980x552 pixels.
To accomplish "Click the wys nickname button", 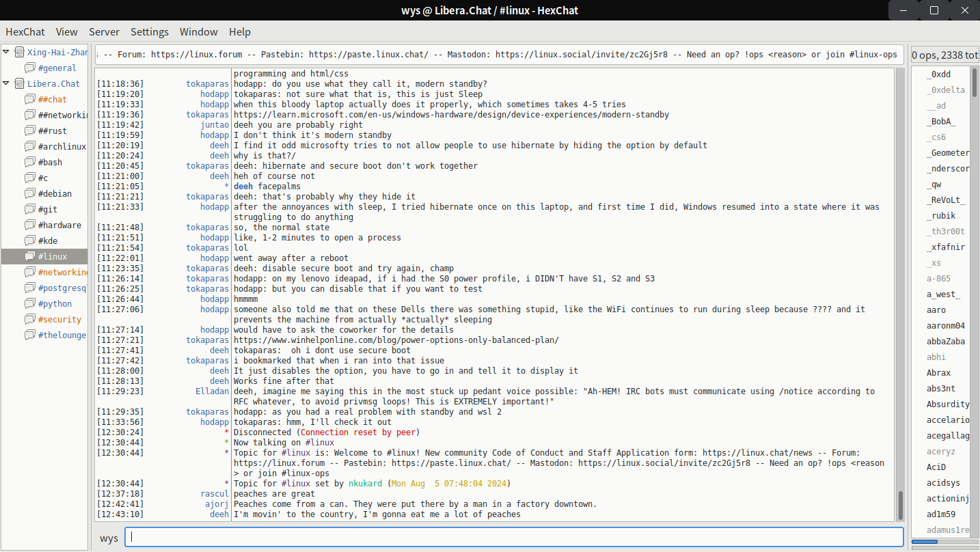I will [109, 538].
